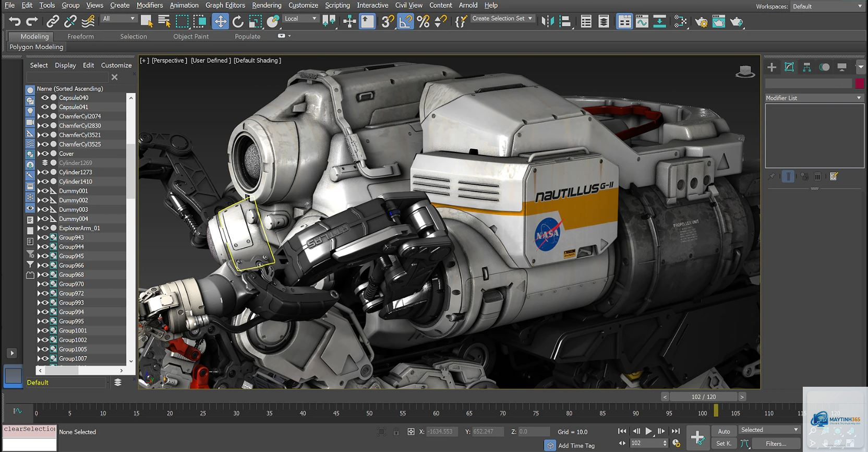Click the Auto key button
The height and width of the screenshot is (452, 868).
tap(724, 431)
